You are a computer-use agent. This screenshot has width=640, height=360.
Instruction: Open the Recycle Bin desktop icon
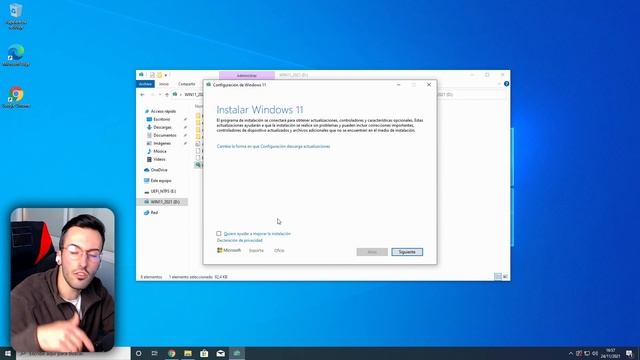coord(16,16)
